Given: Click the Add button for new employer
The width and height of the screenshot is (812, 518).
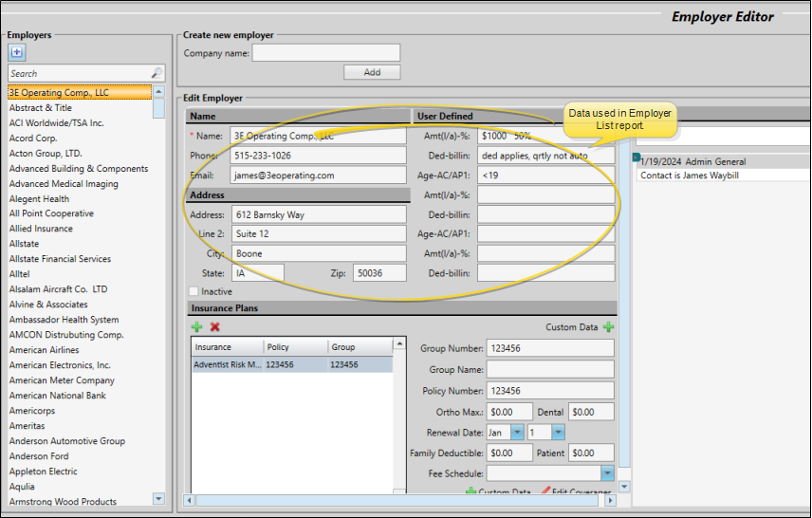Looking at the screenshot, I should tap(372, 72).
